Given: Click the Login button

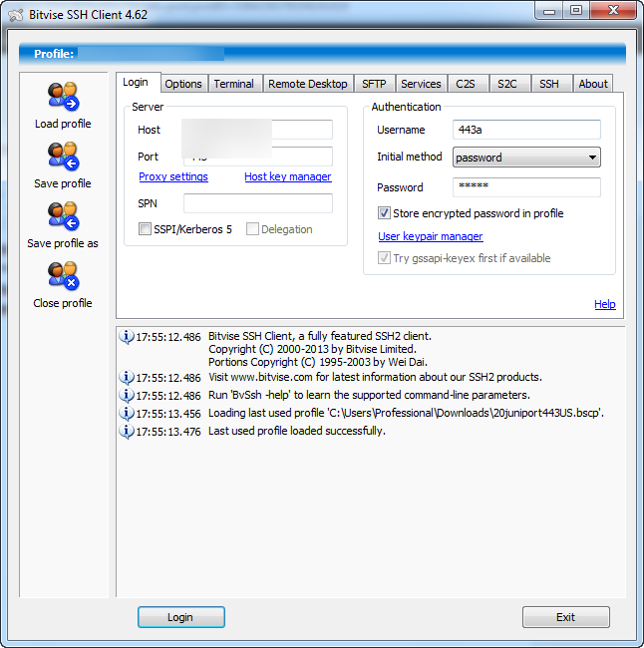Looking at the screenshot, I should pyautogui.click(x=181, y=617).
